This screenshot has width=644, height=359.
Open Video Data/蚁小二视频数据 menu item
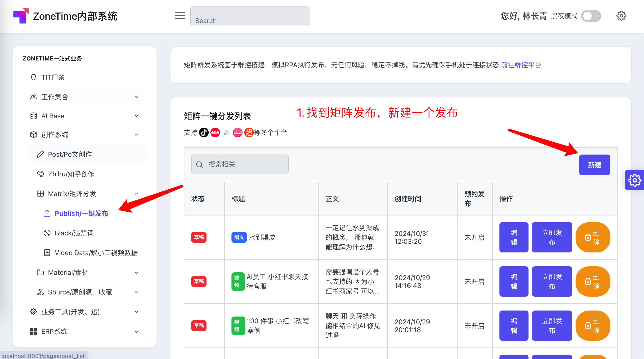tap(91, 253)
